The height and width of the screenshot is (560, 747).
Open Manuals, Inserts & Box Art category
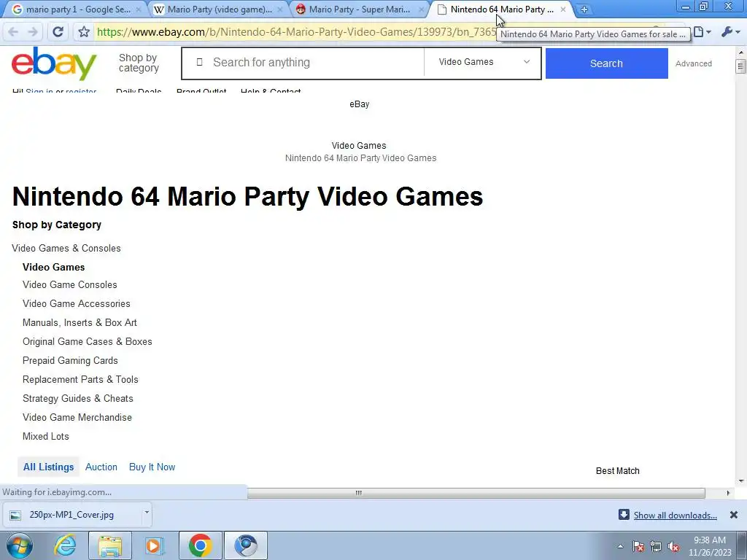click(80, 322)
